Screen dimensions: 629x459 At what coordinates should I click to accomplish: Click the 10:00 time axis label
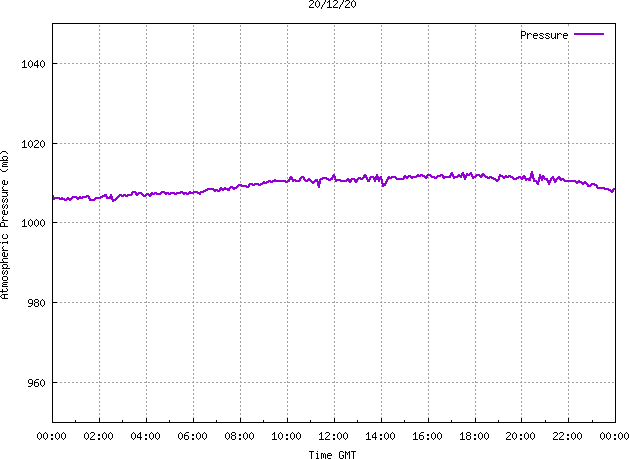(x=286, y=436)
